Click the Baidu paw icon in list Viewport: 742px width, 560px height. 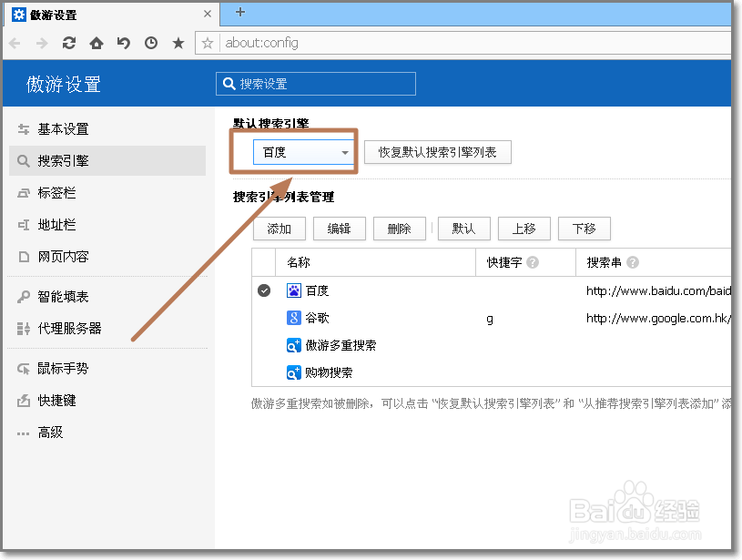294,290
